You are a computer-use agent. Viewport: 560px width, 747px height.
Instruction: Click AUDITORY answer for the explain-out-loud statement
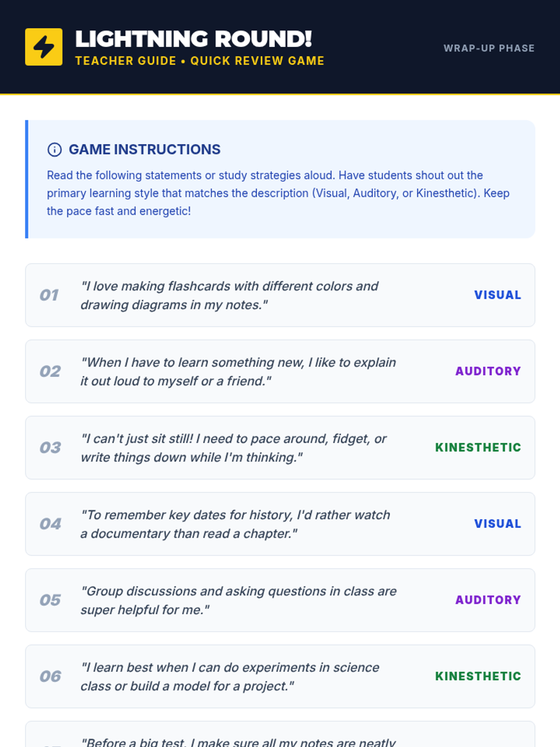(x=488, y=371)
